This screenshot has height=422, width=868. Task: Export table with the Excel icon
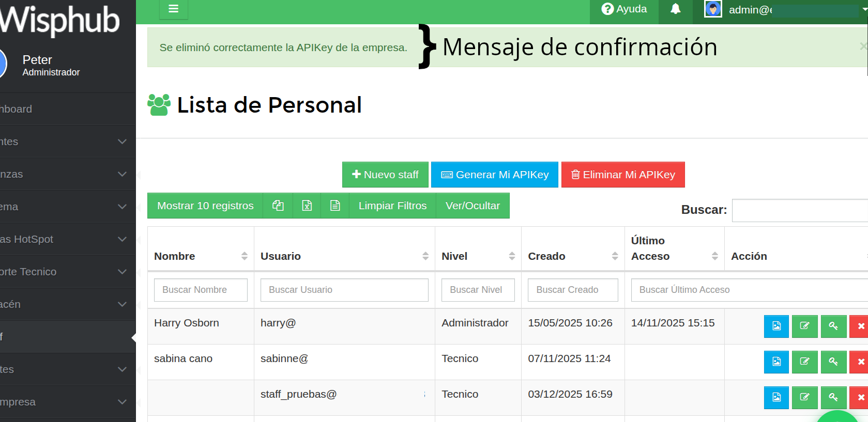(307, 206)
